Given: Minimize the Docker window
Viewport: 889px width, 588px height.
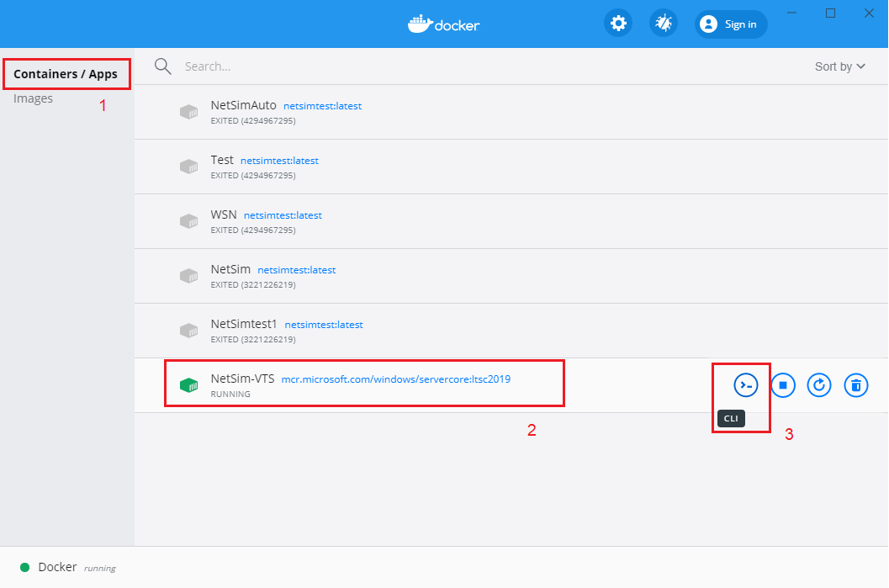Looking at the screenshot, I should (x=792, y=13).
